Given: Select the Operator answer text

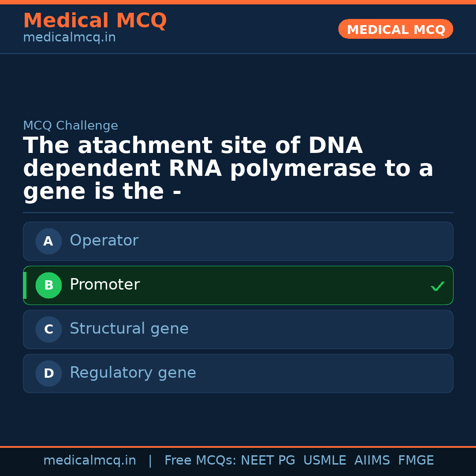Looking at the screenshot, I should (104, 241).
